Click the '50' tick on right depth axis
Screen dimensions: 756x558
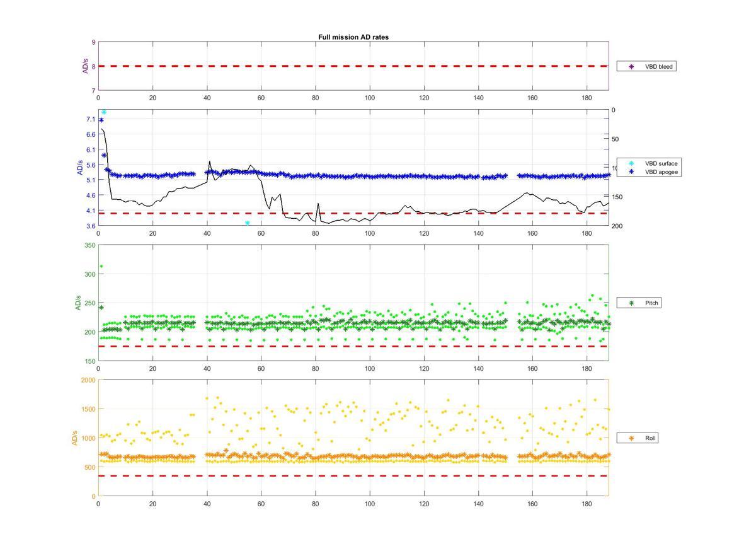pyautogui.click(x=615, y=139)
